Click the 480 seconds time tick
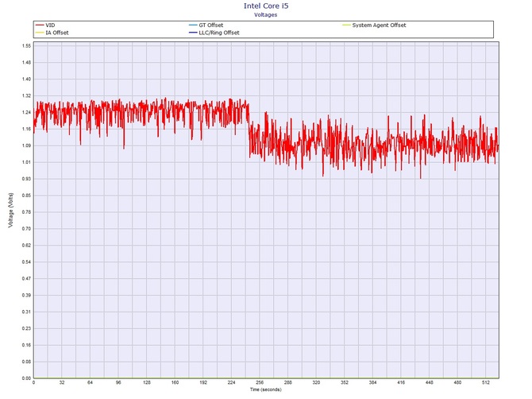The height and width of the screenshot is (399, 532). click(x=457, y=382)
